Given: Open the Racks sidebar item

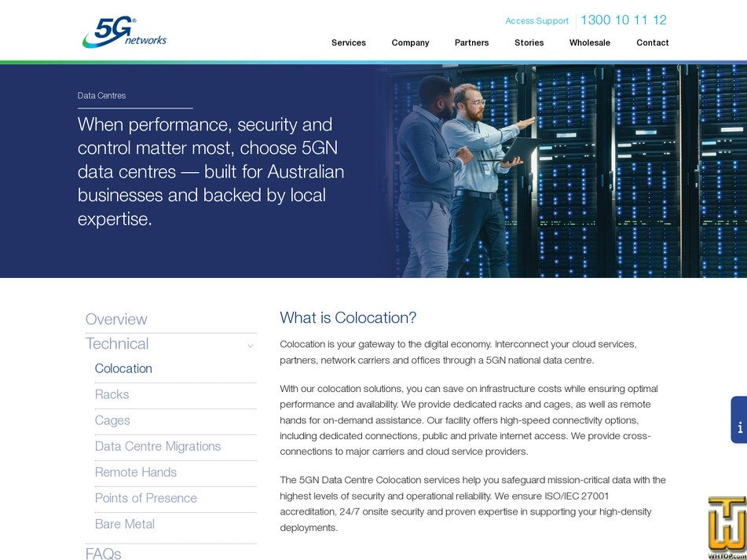Looking at the screenshot, I should [x=112, y=394].
